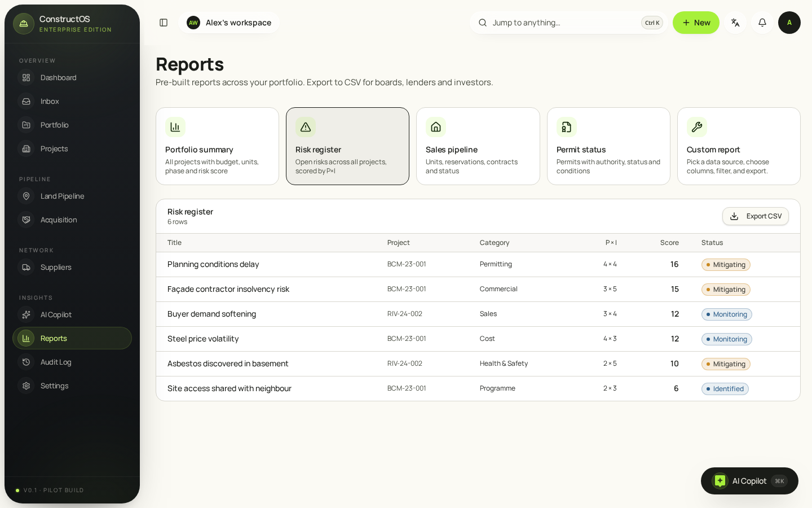Focus the Jump to anything search field

pos(568,23)
